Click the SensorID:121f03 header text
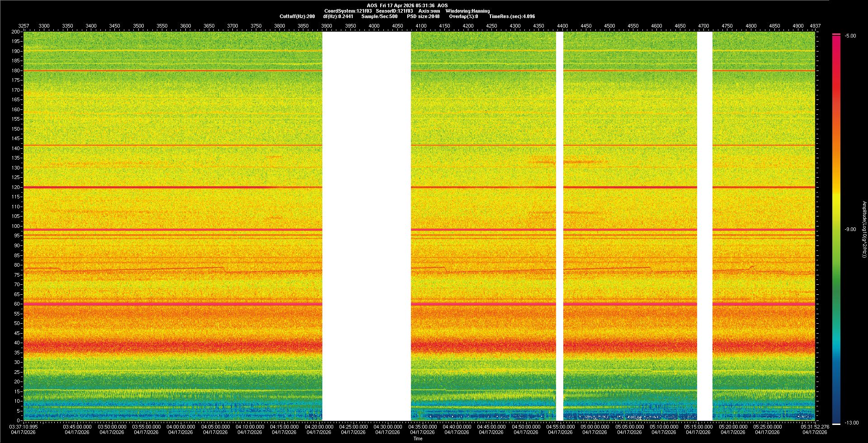 coord(394,11)
